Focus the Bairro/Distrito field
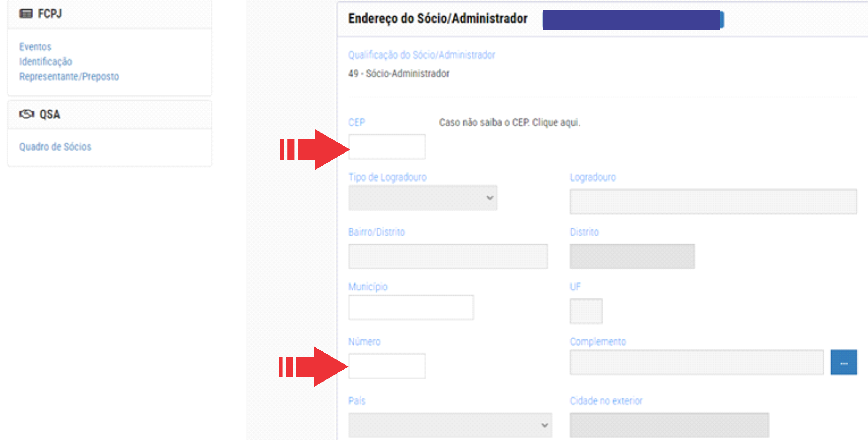 [448, 256]
